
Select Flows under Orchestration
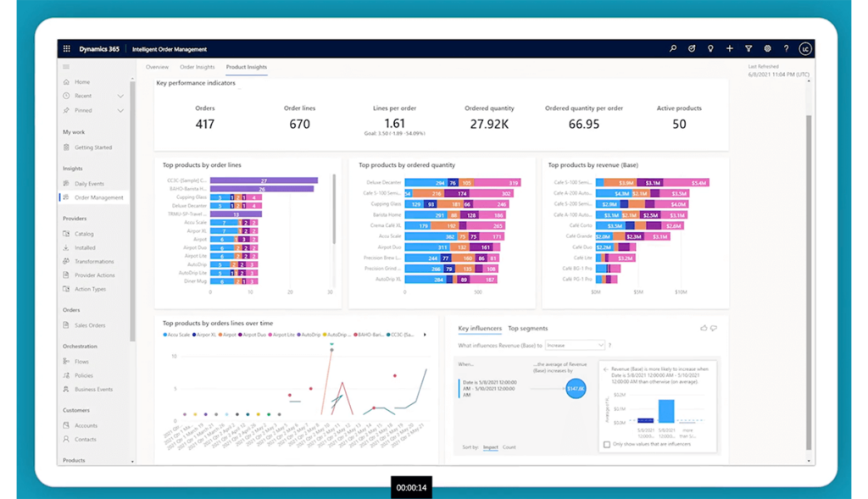tap(81, 361)
